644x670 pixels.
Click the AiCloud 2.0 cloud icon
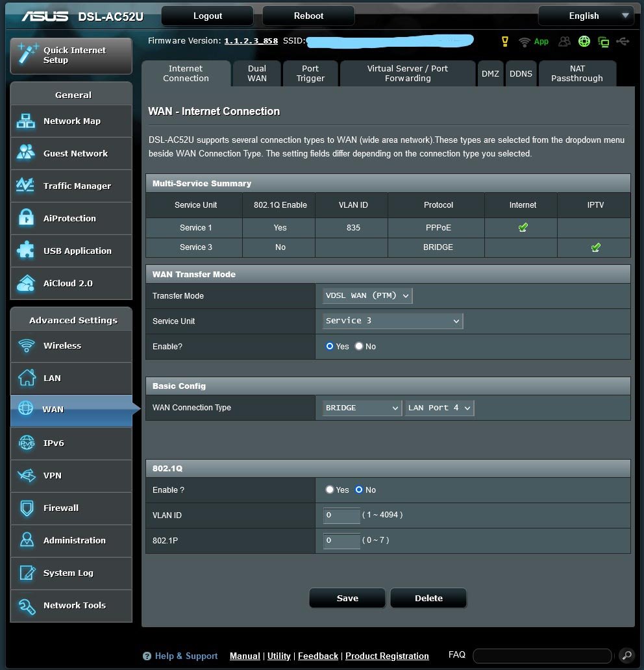pos(25,283)
